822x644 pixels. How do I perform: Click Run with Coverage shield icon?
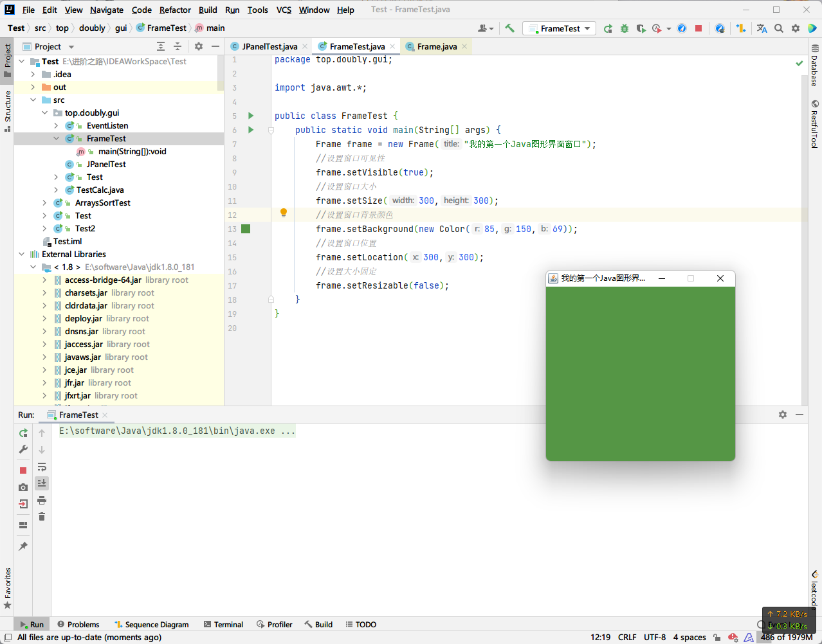641,28
